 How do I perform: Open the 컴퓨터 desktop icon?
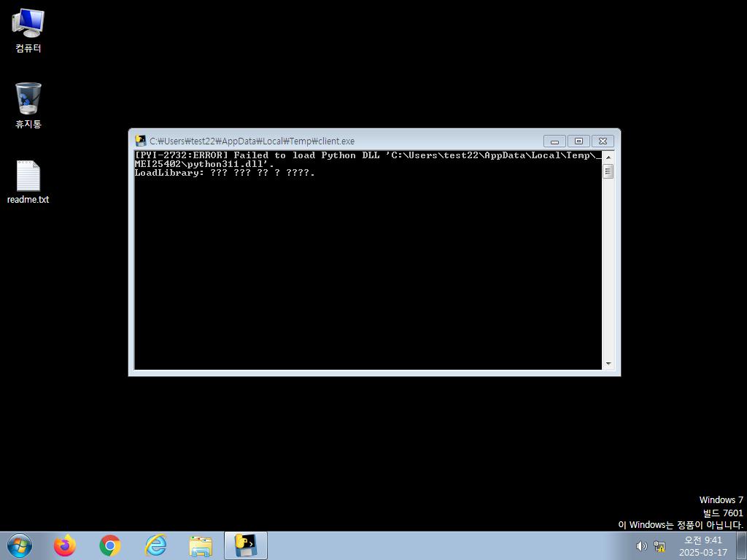(28, 31)
